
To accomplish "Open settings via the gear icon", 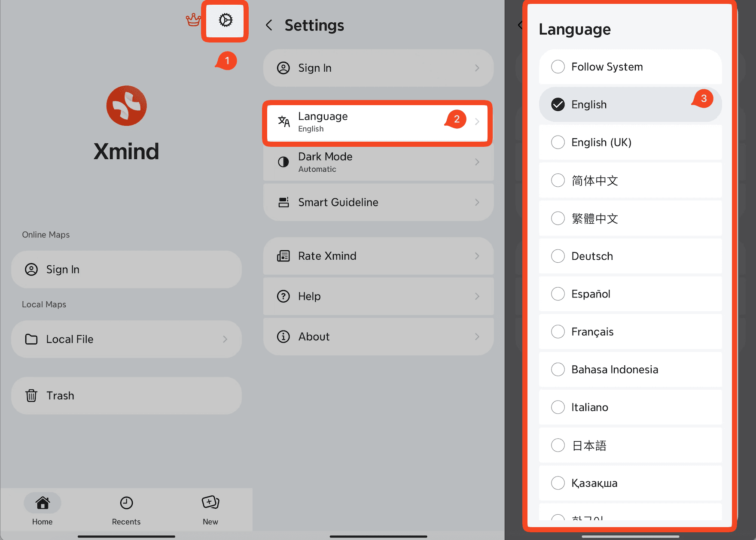I will click(226, 20).
